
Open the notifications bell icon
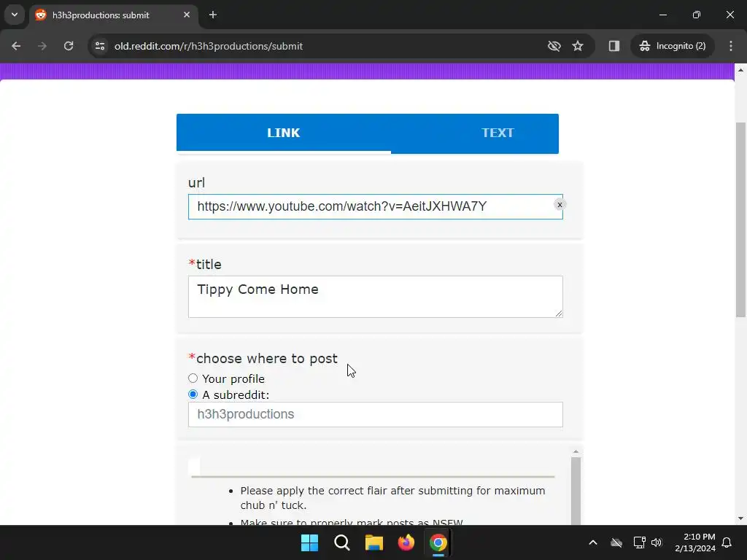pyautogui.click(x=727, y=542)
